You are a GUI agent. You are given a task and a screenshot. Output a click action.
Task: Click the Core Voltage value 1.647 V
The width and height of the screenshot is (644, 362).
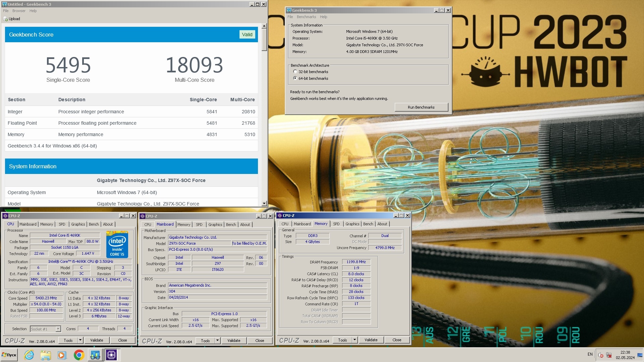[88, 253]
